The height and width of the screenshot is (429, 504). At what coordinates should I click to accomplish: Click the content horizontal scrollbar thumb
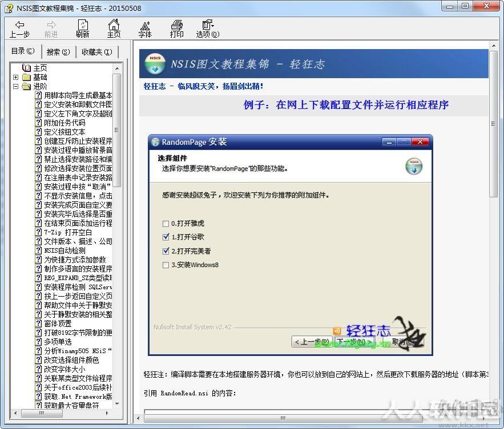283,418
